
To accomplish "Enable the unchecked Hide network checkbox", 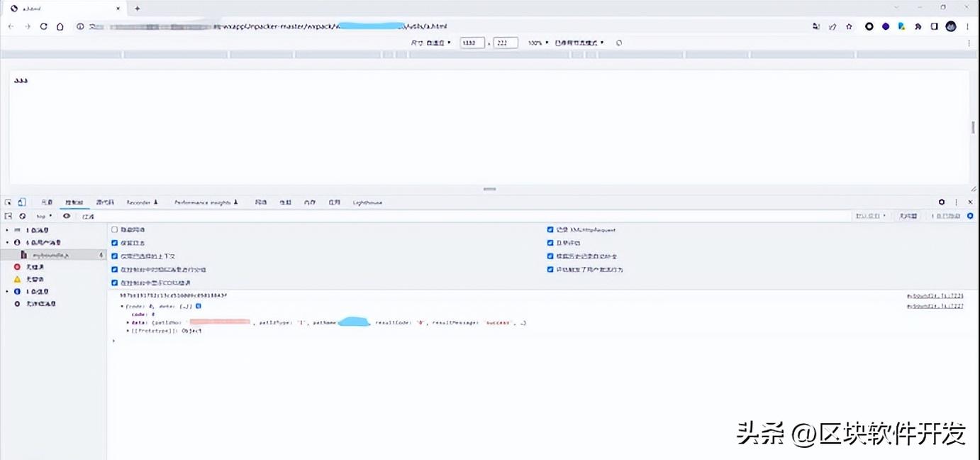I will [115, 230].
